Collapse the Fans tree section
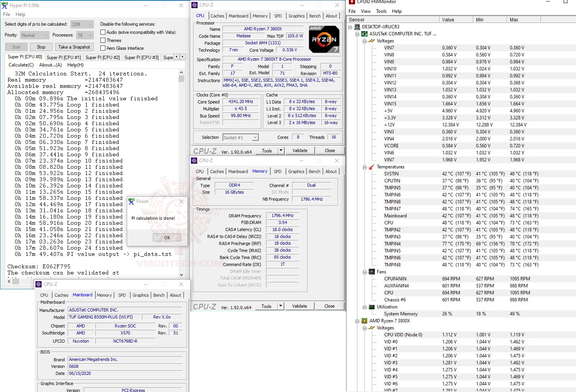This screenshot has width=576, height=392. (364, 272)
